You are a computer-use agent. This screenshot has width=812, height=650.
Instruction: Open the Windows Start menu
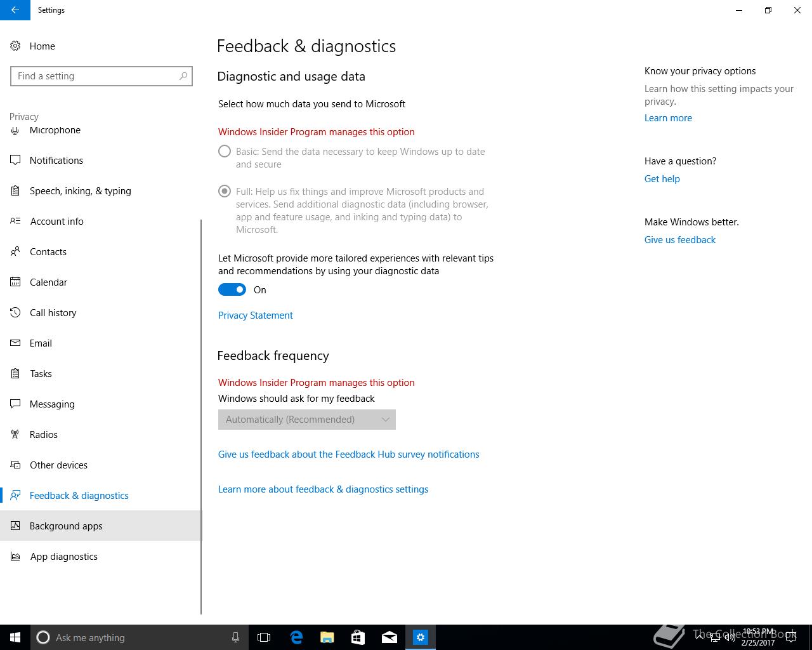(15, 637)
